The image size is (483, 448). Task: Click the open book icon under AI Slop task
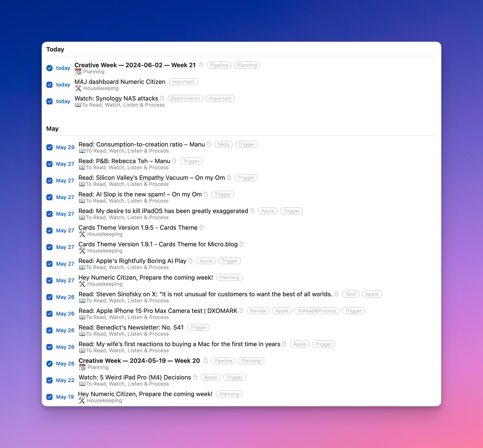point(82,201)
